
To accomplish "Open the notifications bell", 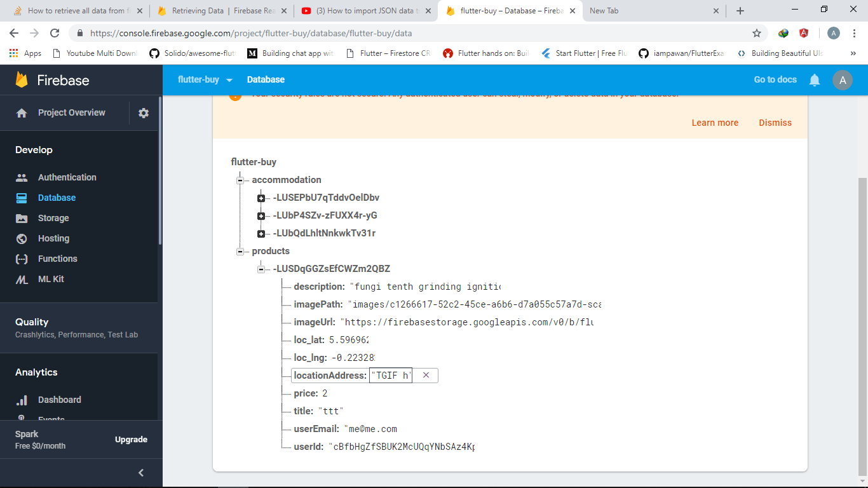I will coord(815,79).
